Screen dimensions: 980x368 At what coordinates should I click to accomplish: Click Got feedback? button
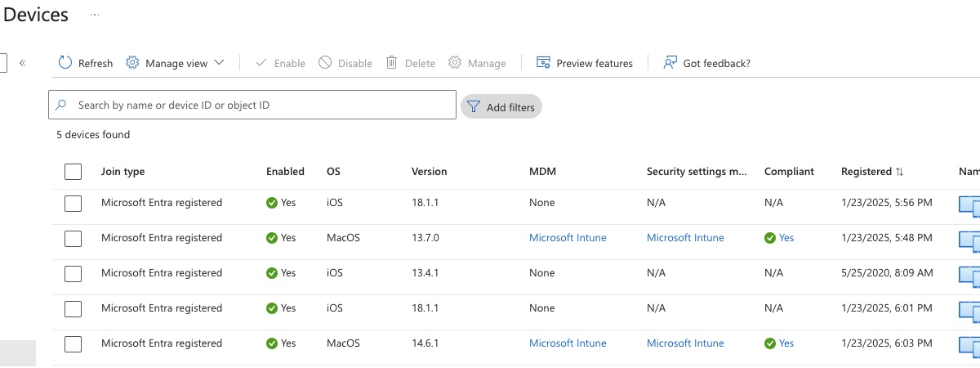[707, 63]
